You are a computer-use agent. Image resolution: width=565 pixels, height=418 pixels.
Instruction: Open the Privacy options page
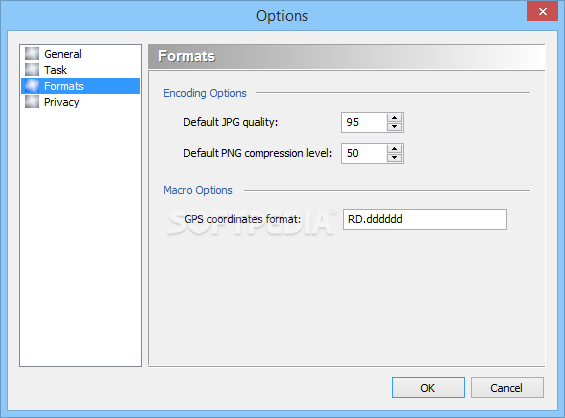(x=62, y=102)
